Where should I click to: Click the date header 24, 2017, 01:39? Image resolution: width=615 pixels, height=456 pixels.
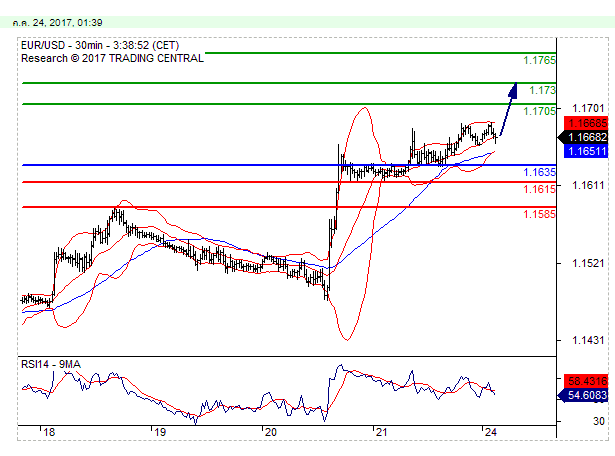tap(57, 23)
